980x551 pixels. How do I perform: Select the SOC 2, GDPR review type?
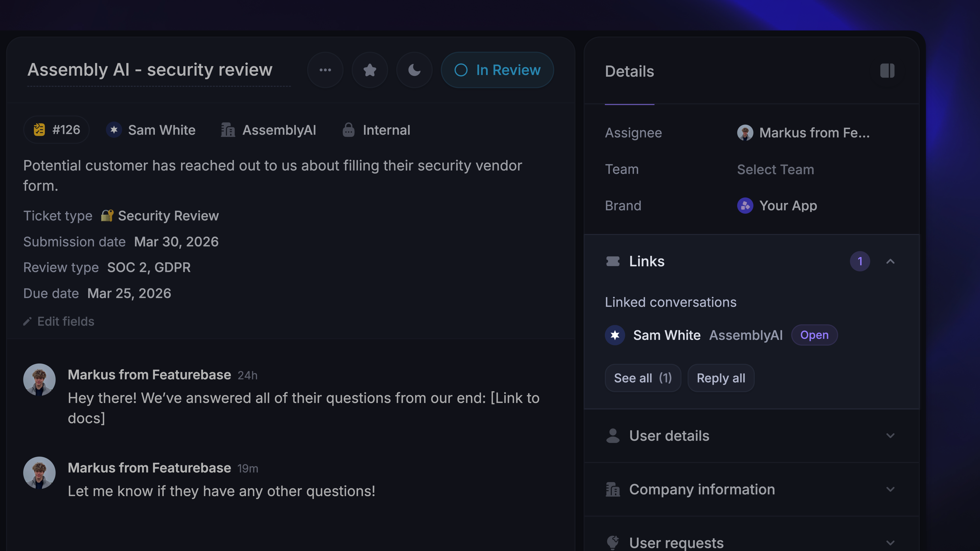click(149, 267)
